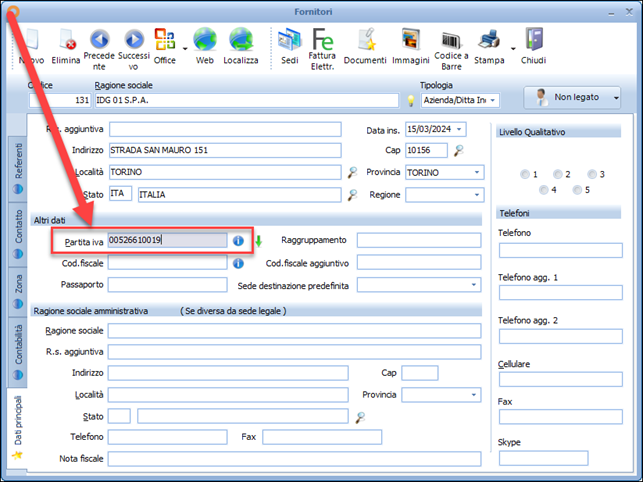Click the Fax field under Telefoni

[561, 417]
